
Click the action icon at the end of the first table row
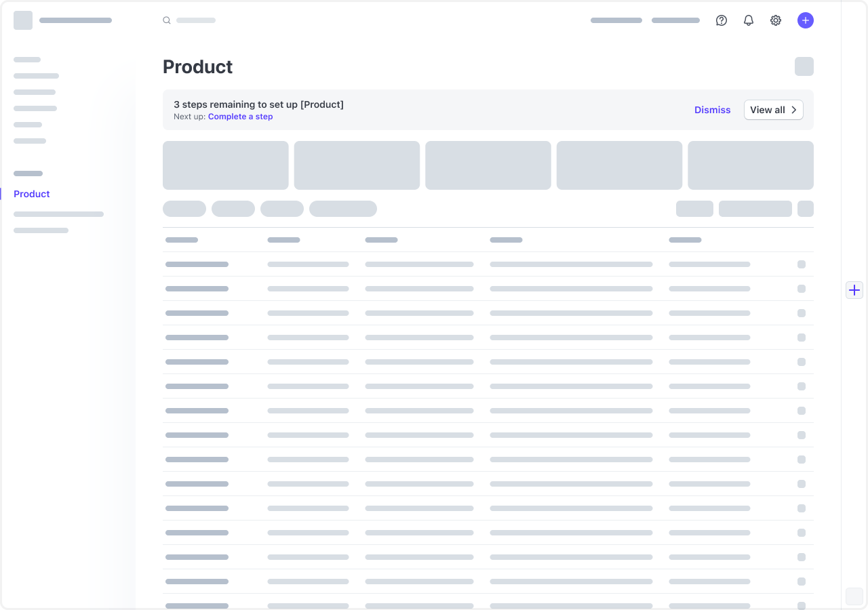[x=802, y=264]
